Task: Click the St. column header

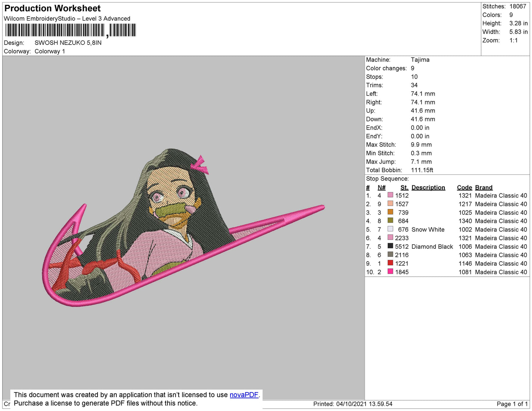Action: coord(404,187)
